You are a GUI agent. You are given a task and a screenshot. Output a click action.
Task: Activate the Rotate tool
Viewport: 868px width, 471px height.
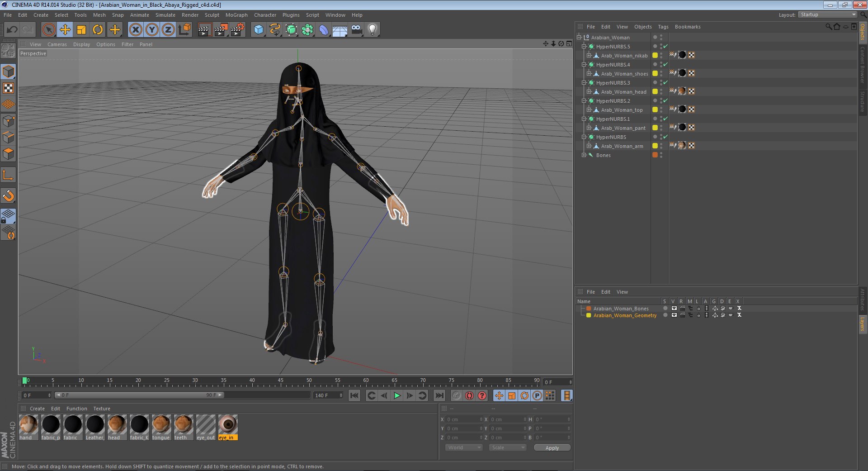tap(98, 30)
